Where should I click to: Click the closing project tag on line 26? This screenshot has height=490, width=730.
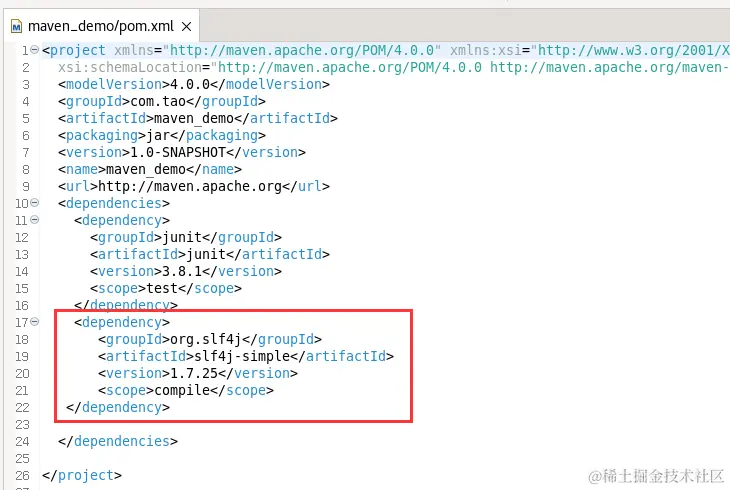coord(82,475)
